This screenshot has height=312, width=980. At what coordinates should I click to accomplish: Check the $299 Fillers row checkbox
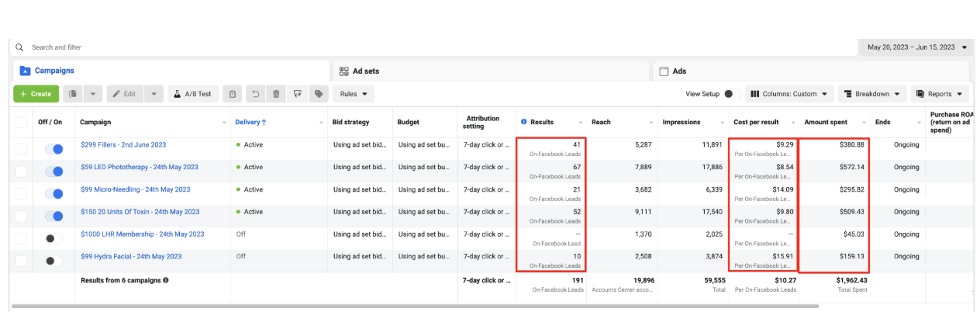point(21,149)
